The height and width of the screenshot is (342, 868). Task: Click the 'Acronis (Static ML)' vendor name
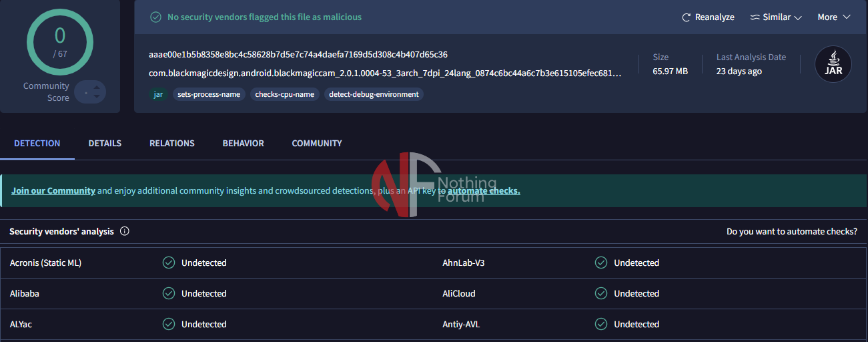coord(45,263)
